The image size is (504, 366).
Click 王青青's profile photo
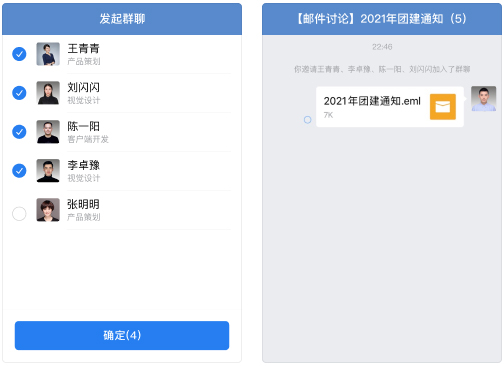pos(48,54)
